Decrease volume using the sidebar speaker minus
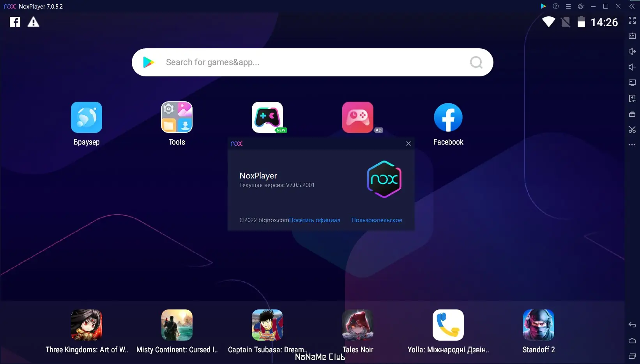 click(x=632, y=67)
